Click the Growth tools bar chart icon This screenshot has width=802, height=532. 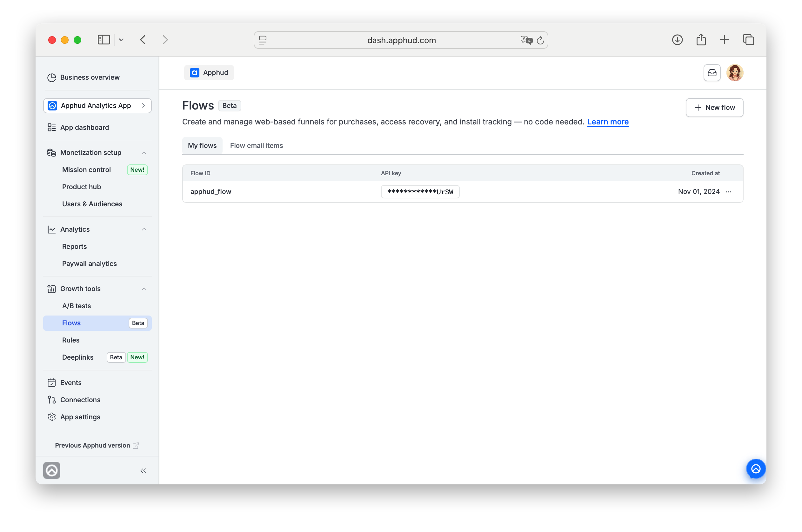[x=51, y=289]
